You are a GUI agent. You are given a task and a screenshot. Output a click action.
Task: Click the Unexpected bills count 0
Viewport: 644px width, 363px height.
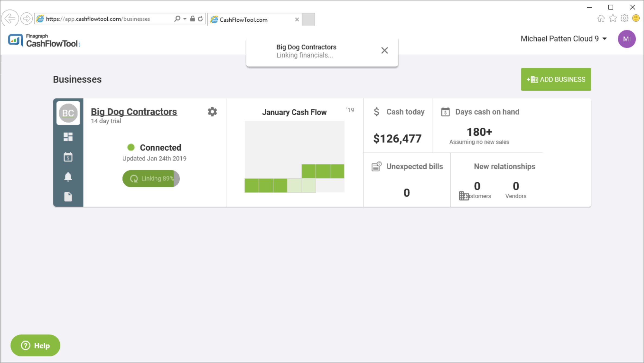point(406,193)
